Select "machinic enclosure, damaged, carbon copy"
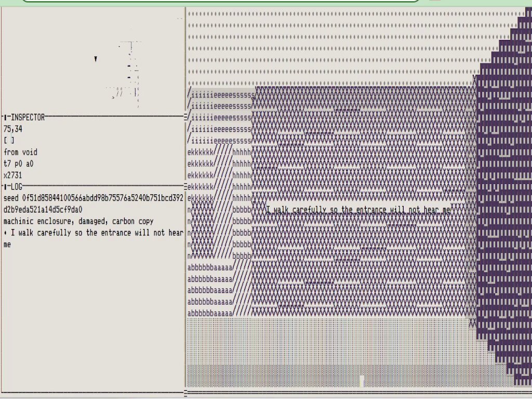This screenshot has height=399, width=532. click(78, 221)
